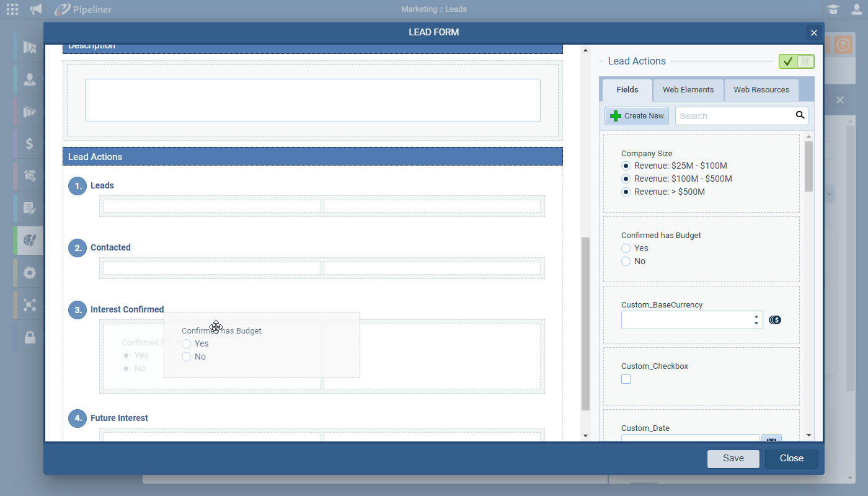Click into the Description text box

[x=312, y=100]
